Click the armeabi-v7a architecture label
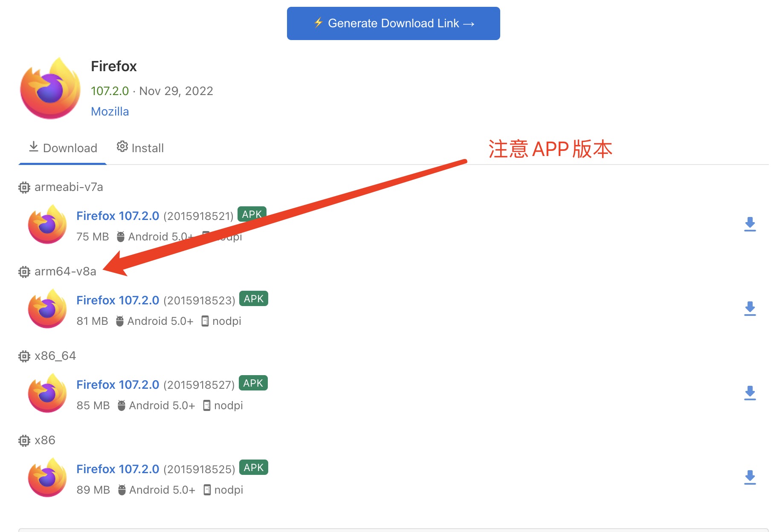 pos(69,187)
